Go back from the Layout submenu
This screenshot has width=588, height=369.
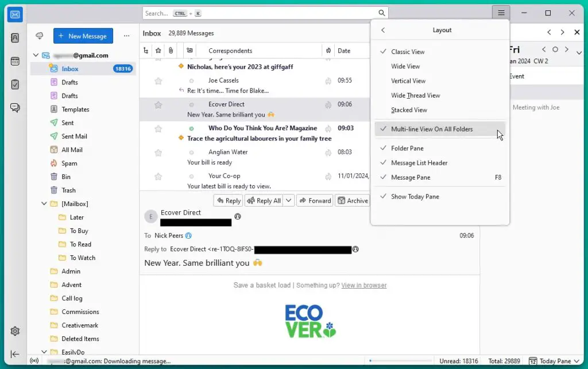coord(383,30)
